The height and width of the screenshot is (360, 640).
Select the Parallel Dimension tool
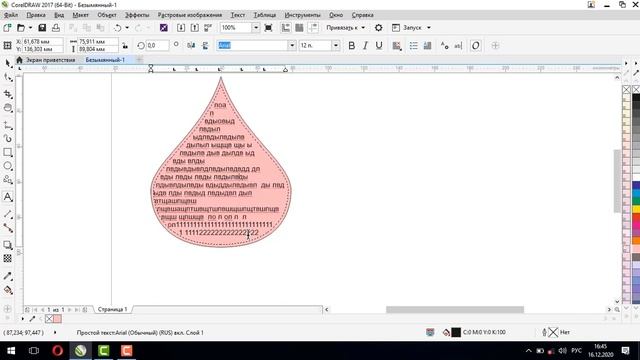click(8, 214)
